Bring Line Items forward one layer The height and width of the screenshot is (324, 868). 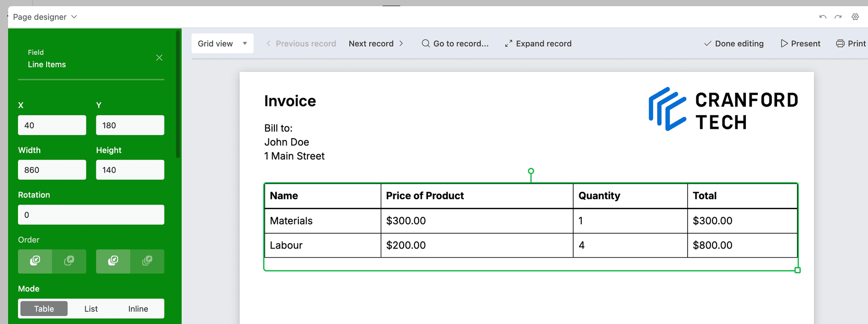click(x=69, y=261)
